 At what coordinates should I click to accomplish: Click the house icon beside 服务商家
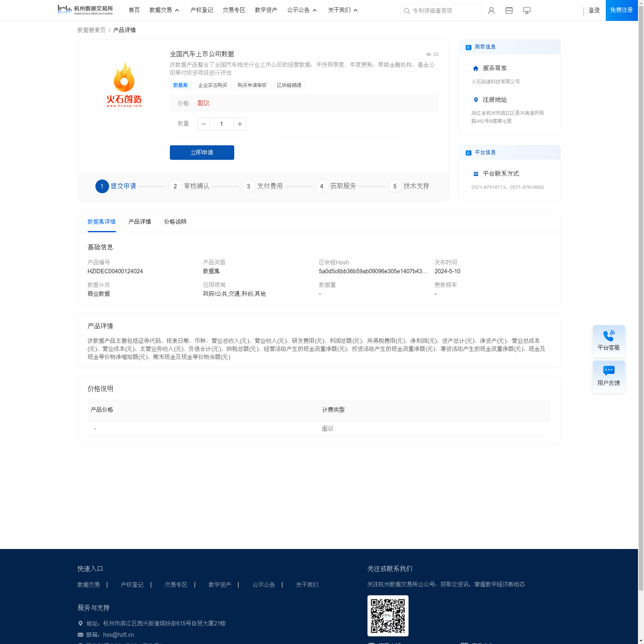coord(476,68)
